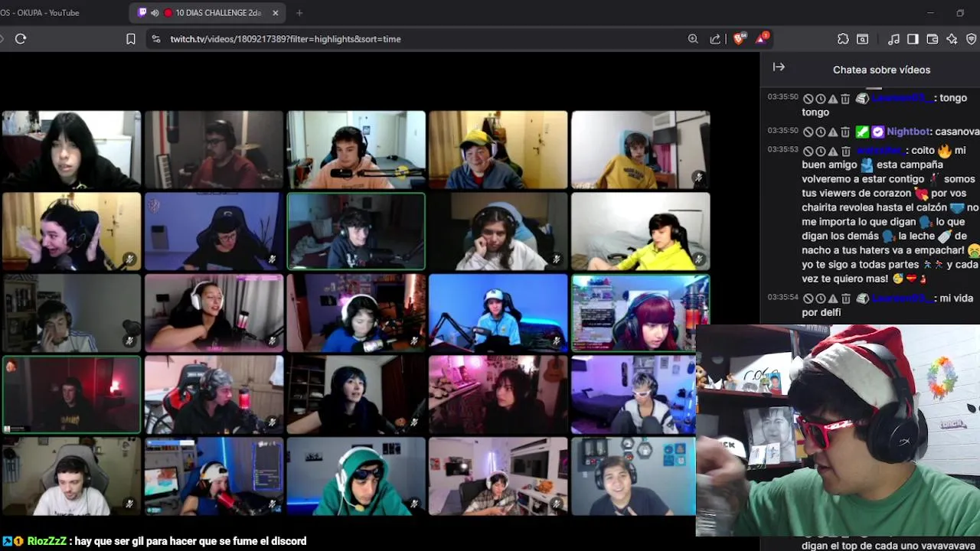
Task: Click warn icon on the 'tongo tongo' message
Action: (832, 99)
